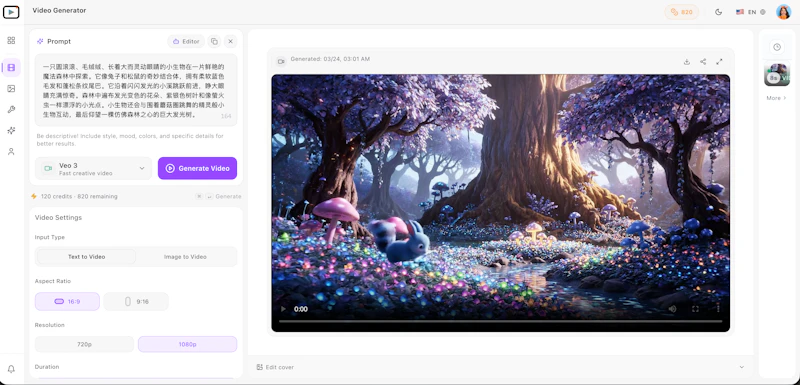Clear the prompt with X icon
Image resolution: width=800 pixels, height=385 pixels.
pyautogui.click(x=231, y=41)
